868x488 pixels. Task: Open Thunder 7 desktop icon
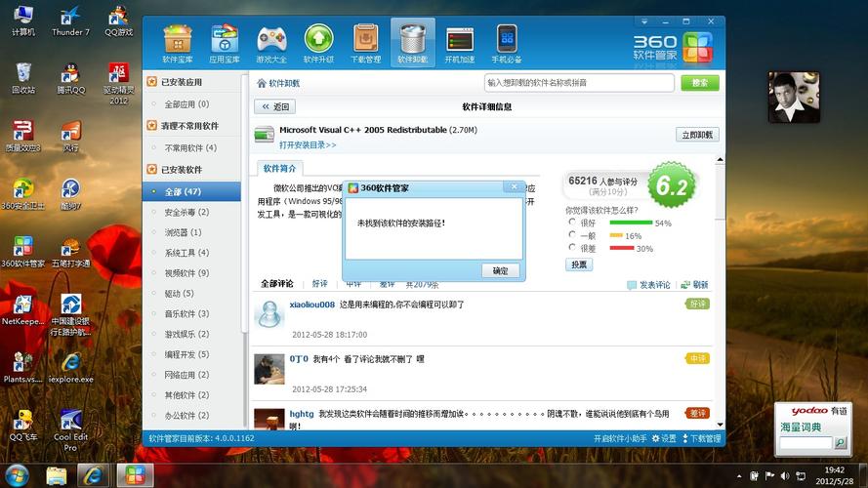click(x=70, y=20)
